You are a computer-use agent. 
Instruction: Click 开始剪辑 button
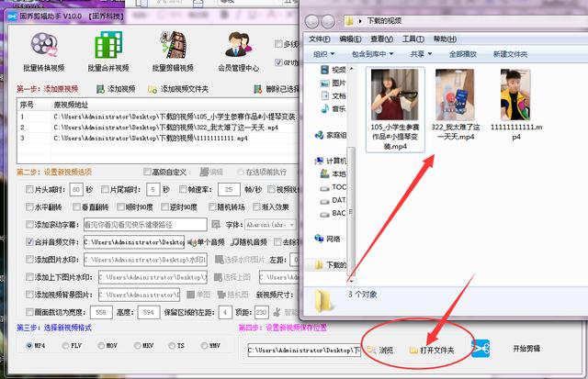tap(526, 349)
